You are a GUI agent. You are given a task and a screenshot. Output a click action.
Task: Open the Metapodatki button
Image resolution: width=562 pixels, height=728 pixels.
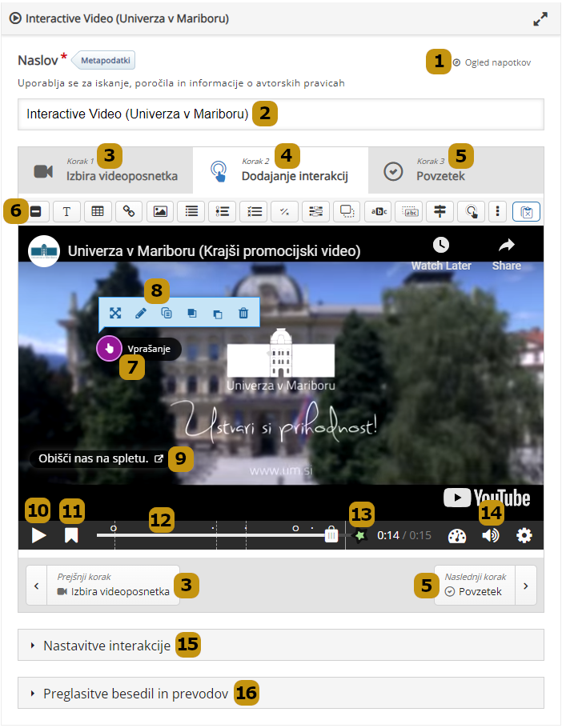(103, 60)
